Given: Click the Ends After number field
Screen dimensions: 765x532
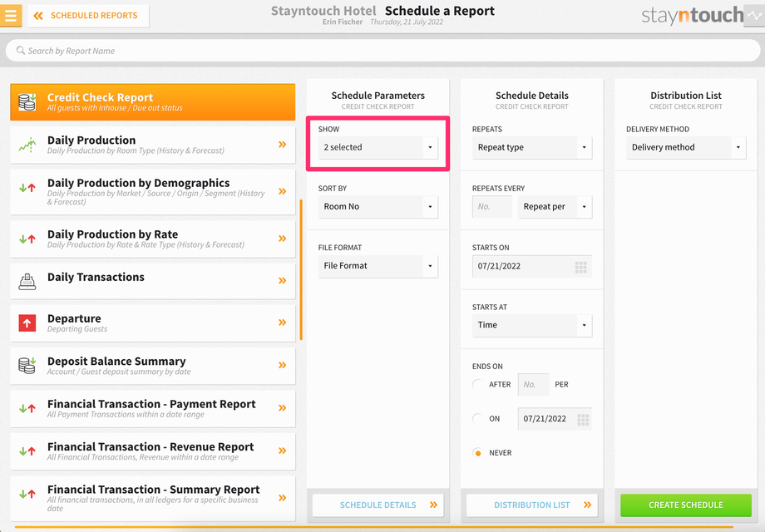Looking at the screenshot, I should [533, 385].
